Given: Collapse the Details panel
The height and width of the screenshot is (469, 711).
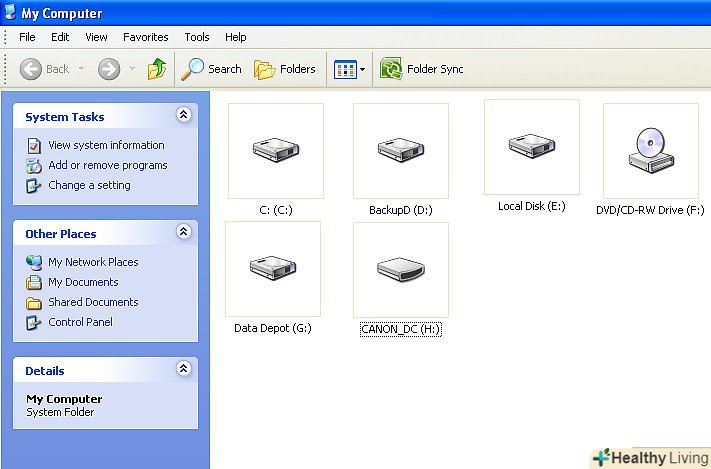Looking at the screenshot, I should click(x=183, y=369).
